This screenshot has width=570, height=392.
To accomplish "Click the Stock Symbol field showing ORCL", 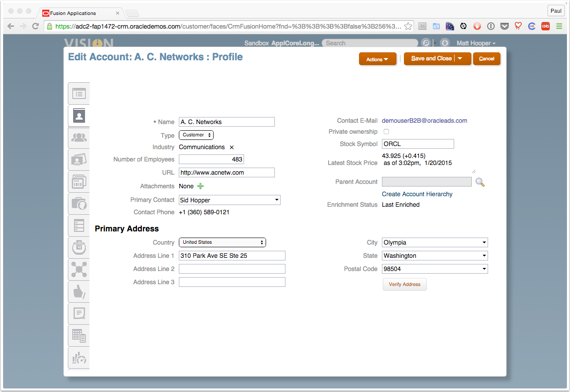I will pyautogui.click(x=418, y=144).
